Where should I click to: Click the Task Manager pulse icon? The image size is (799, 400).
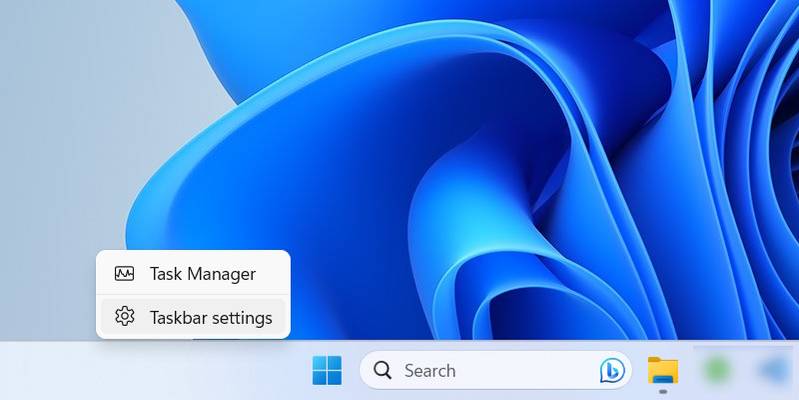tap(124, 274)
